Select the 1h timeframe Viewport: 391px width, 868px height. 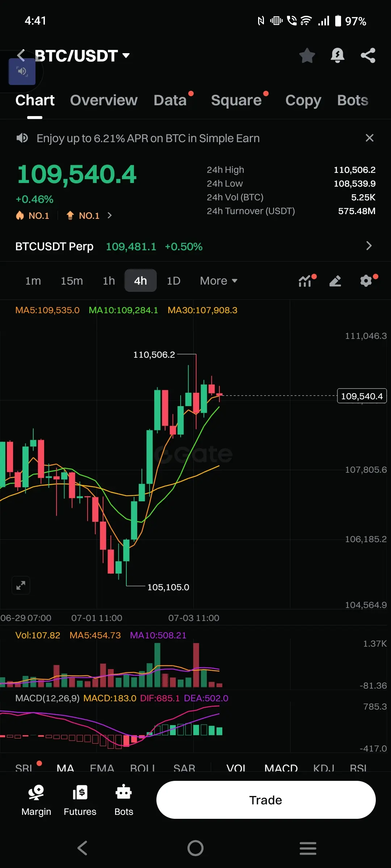tap(109, 281)
